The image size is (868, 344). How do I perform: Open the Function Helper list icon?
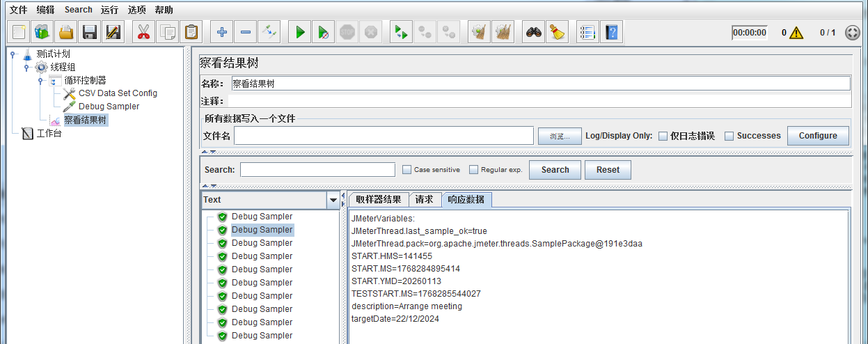coord(587,32)
